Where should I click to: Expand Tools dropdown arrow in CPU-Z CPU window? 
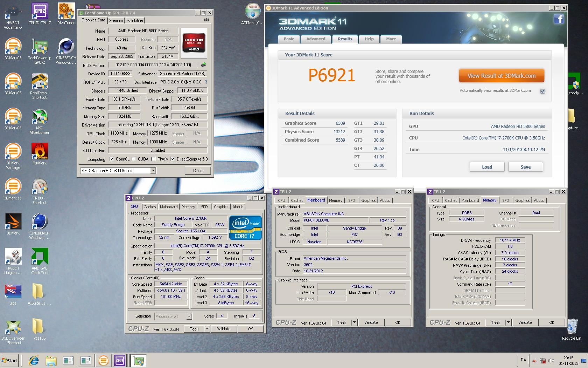click(x=207, y=329)
